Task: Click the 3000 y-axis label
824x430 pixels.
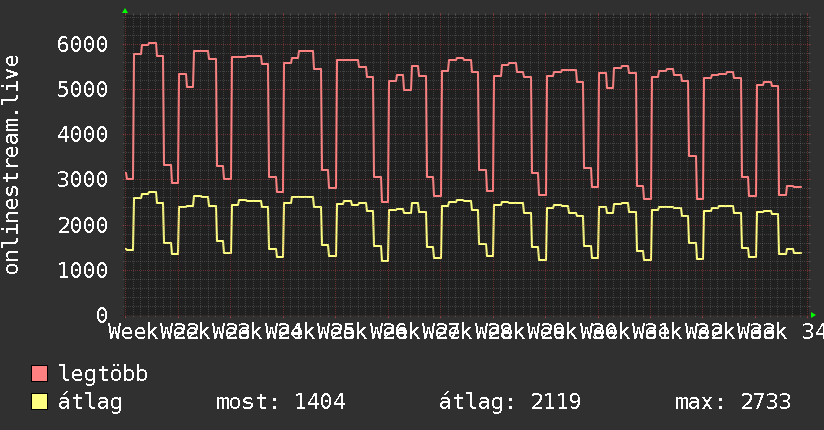Action: click(83, 180)
